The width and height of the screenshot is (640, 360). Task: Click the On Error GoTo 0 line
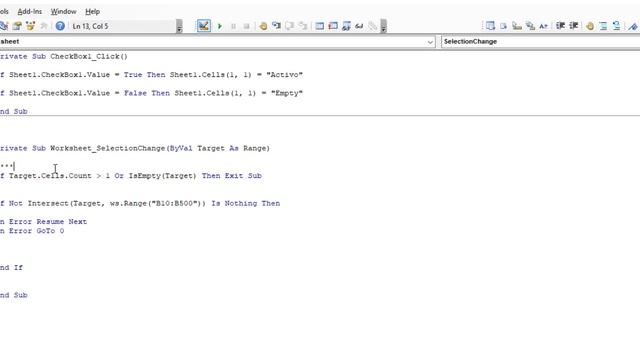pos(32,231)
